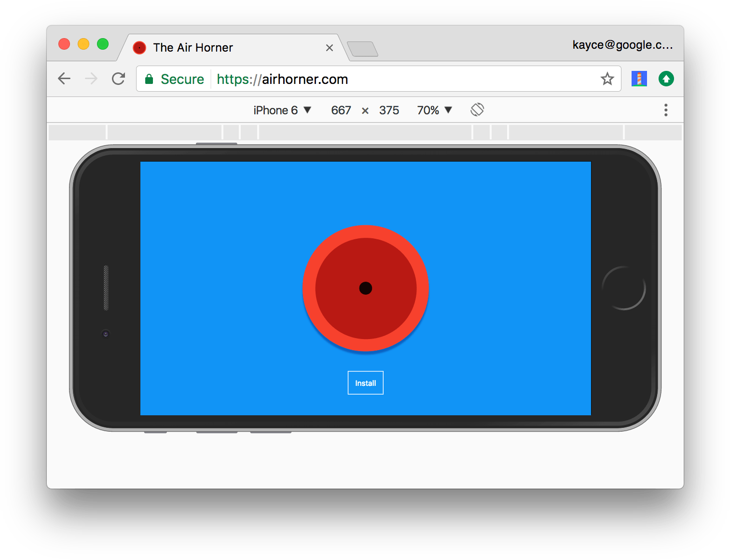Open the 70% zoom level dropdown
The height and width of the screenshot is (560, 730).
(433, 110)
